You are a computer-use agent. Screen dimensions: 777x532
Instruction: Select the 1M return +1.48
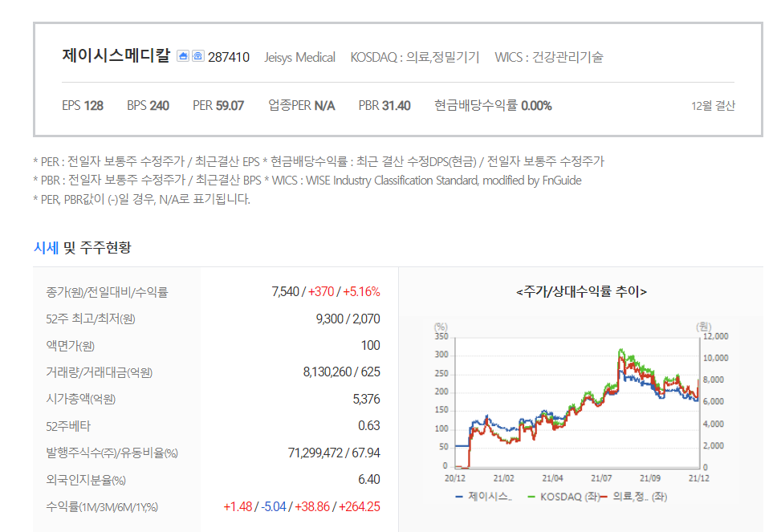pos(238,506)
